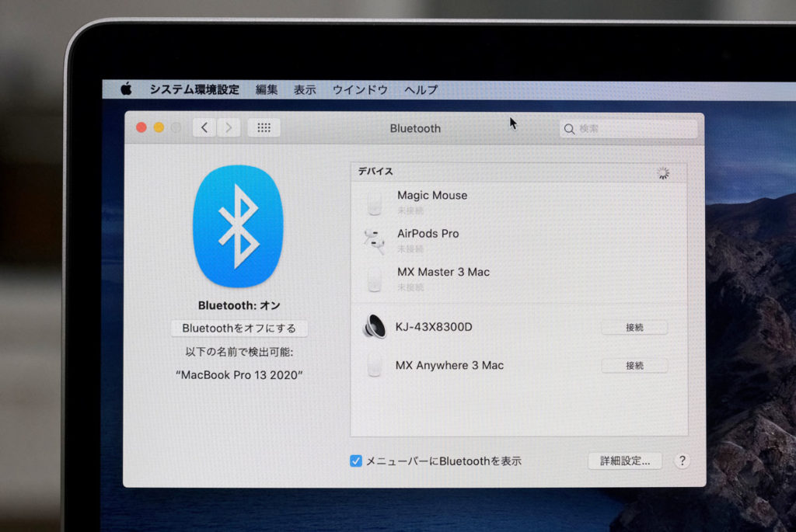Open help with the question mark
The width and height of the screenshot is (796, 532).
(x=683, y=461)
